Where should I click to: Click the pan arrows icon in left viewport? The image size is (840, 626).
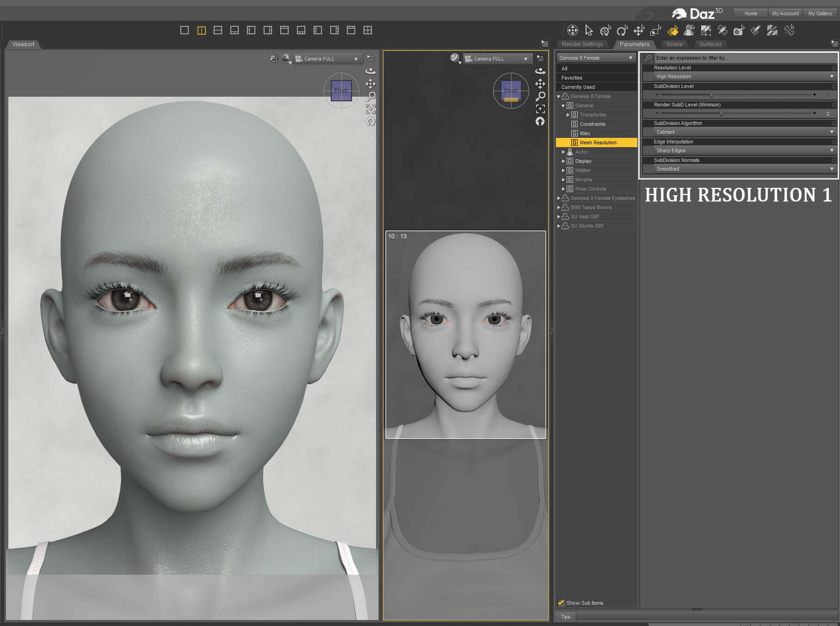point(371,84)
